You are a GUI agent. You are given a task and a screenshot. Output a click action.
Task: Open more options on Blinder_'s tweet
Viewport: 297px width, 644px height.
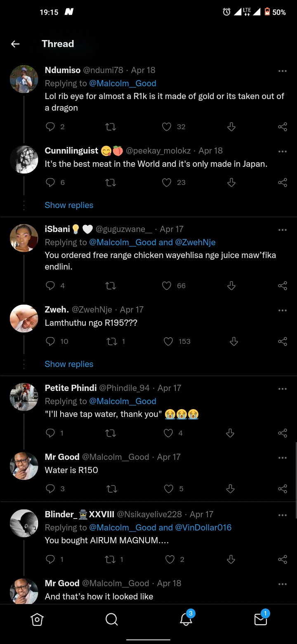point(282,515)
